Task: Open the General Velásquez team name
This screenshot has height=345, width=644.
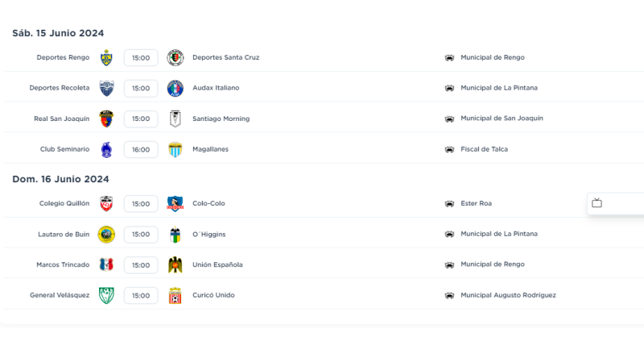Action: (60, 296)
